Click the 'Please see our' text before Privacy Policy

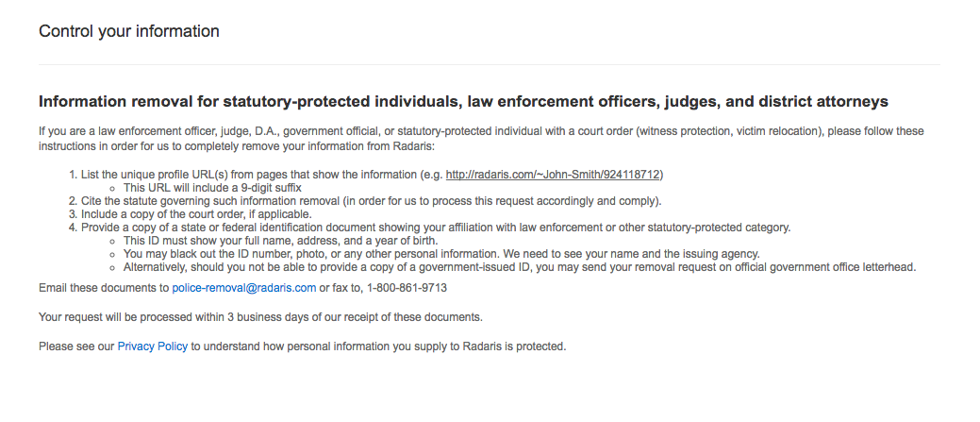coord(76,346)
